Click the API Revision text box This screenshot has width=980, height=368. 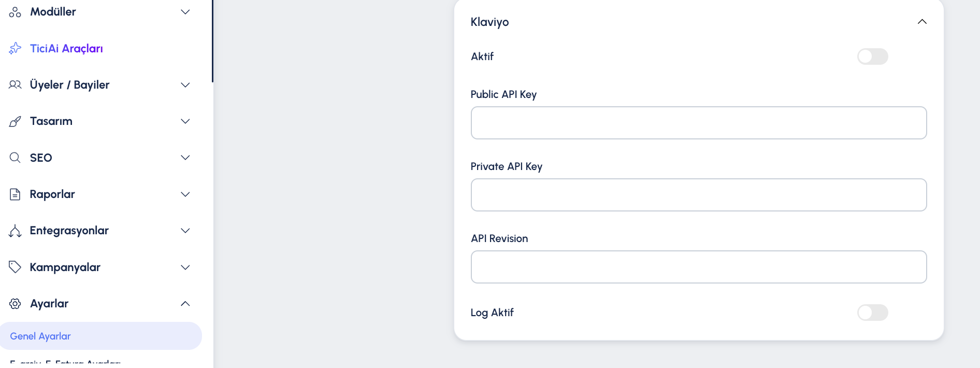pos(698,267)
